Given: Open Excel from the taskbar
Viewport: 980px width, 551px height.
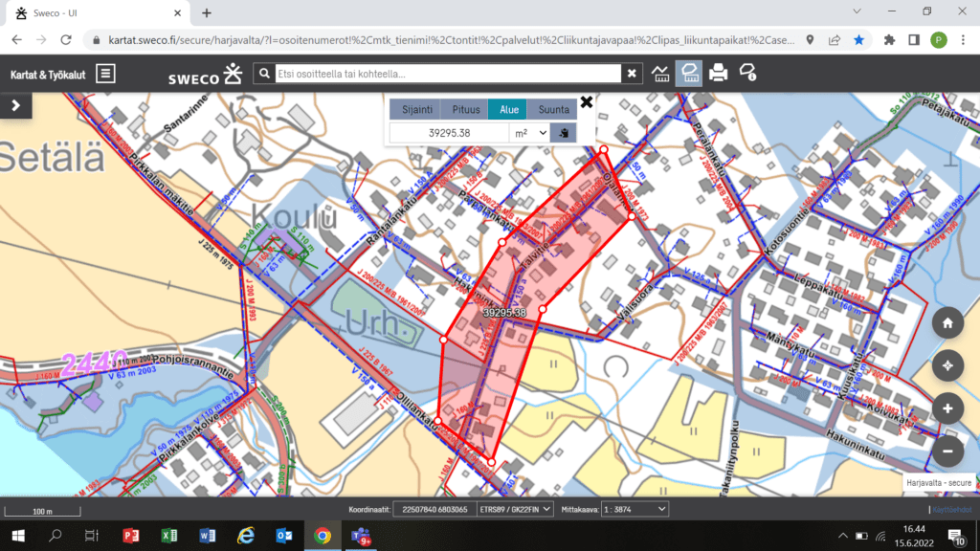Looking at the screenshot, I should (168, 536).
